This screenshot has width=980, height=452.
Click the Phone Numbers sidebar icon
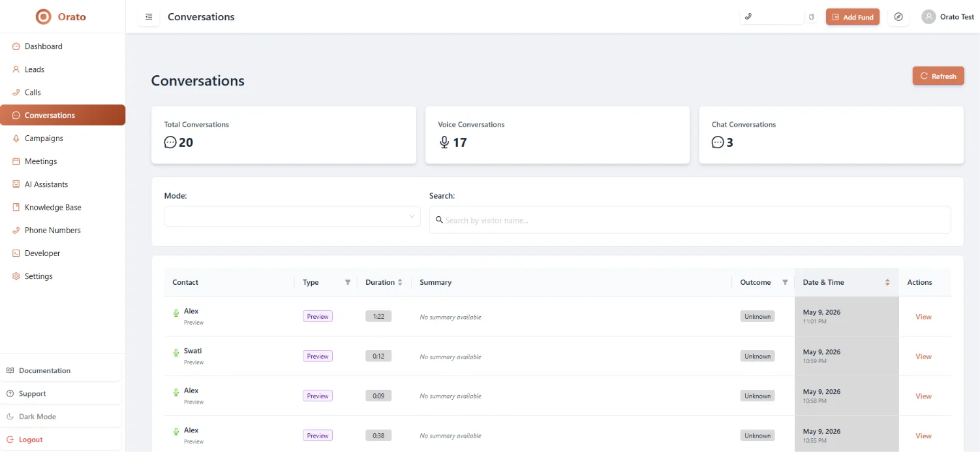pos(16,231)
